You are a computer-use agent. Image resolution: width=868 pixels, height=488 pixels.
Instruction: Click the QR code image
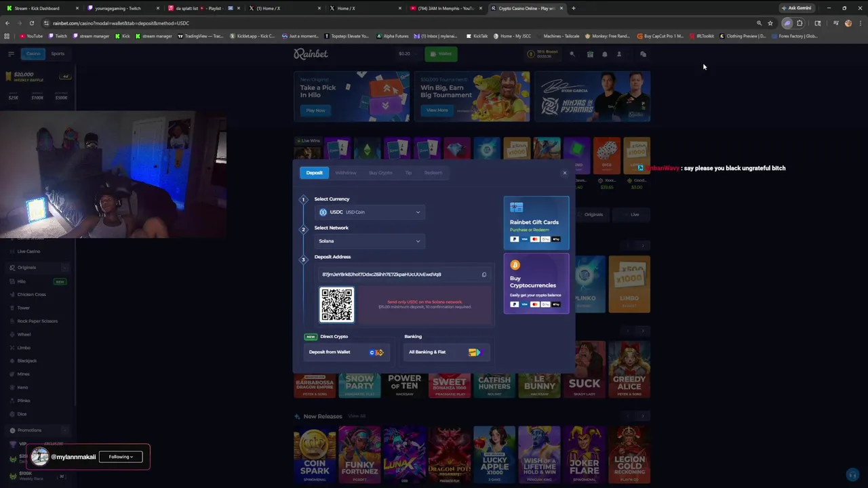(336, 304)
